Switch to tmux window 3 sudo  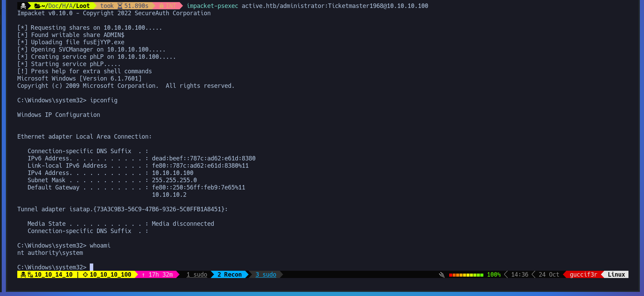point(266,275)
